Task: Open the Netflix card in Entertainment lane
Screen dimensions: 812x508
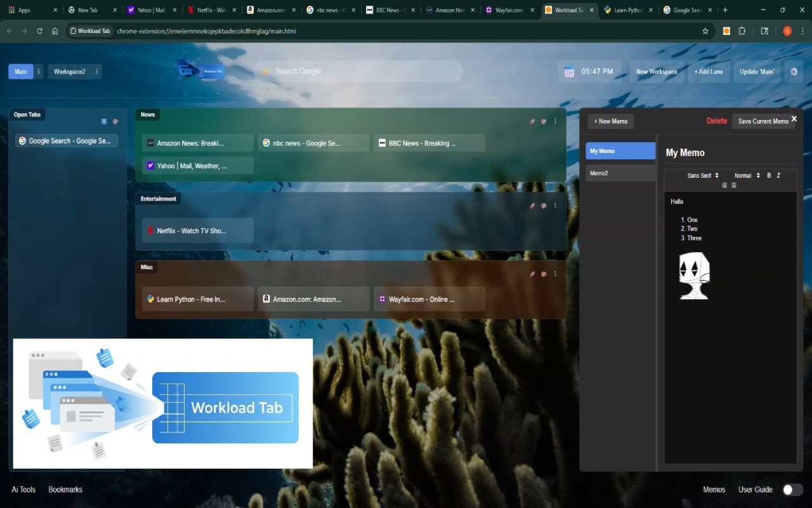Action: (x=198, y=231)
